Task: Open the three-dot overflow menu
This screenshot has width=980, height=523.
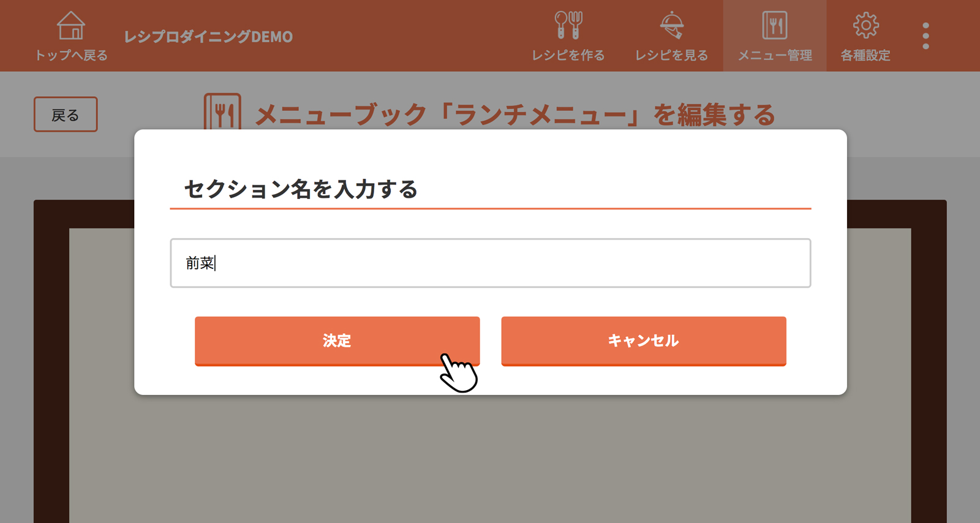Action: (925, 36)
